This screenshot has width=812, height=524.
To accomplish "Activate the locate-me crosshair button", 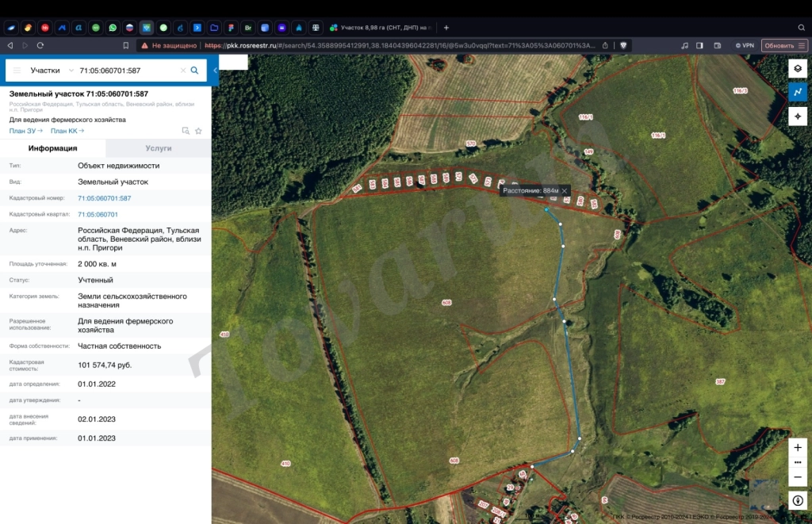I will click(798, 116).
